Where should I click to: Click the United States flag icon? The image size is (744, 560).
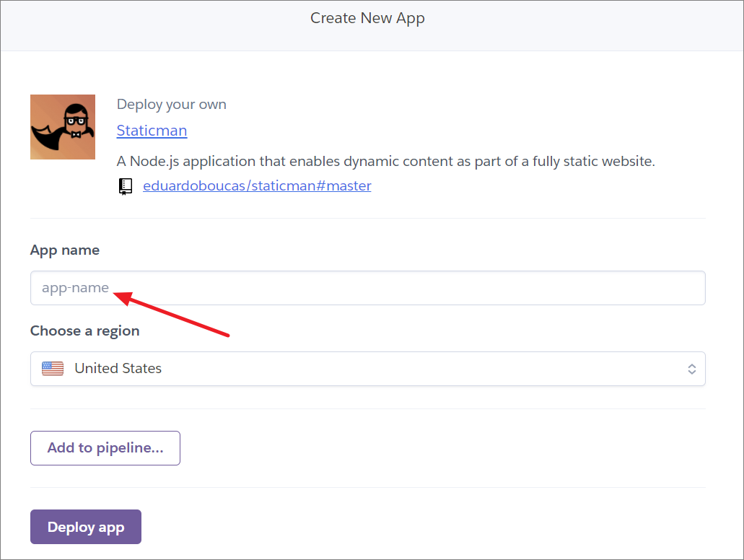click(x=53, y=369)
